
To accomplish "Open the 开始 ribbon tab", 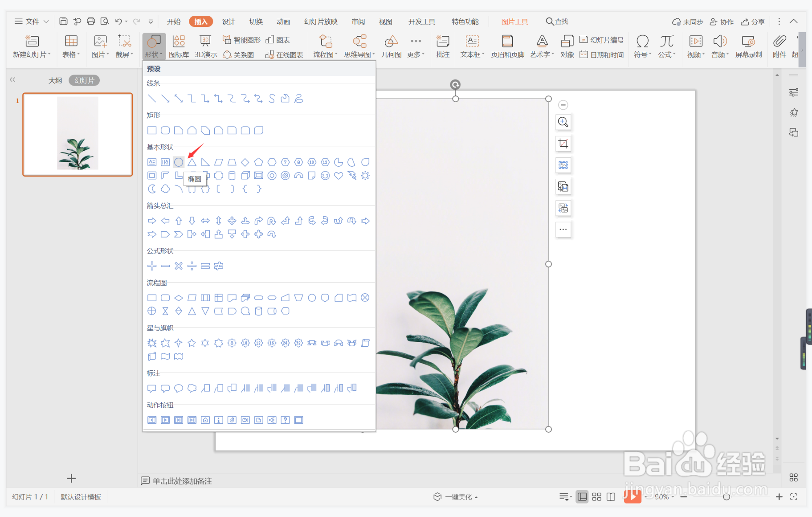I will point(174,22).
